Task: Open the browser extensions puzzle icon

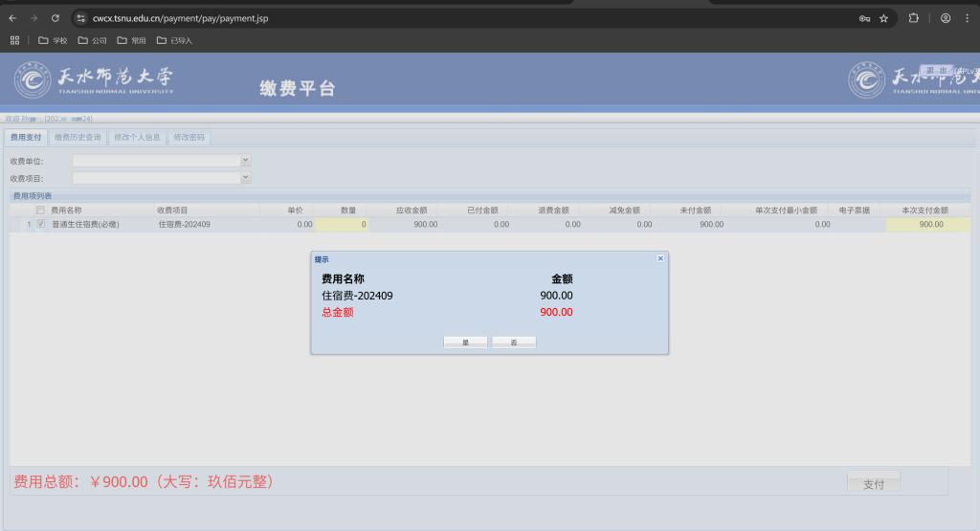Action: pos(913,18)
